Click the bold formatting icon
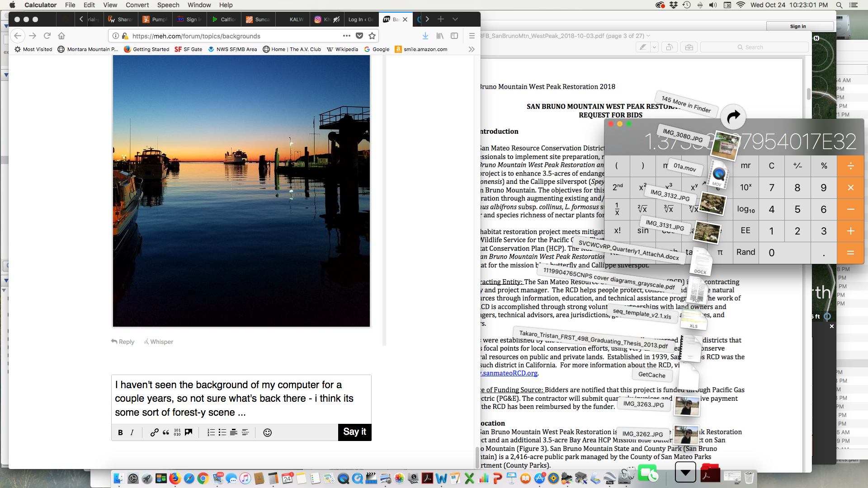868x488 pixels. click(120, 432)
